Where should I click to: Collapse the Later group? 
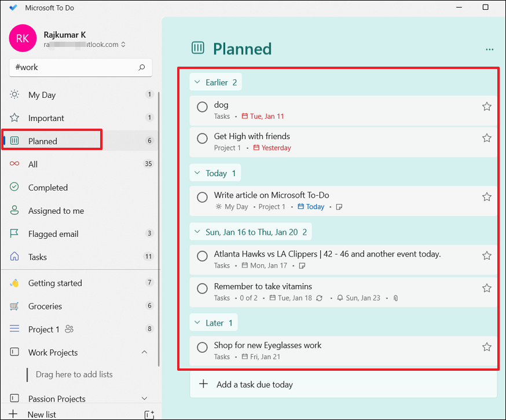(213, 323)
